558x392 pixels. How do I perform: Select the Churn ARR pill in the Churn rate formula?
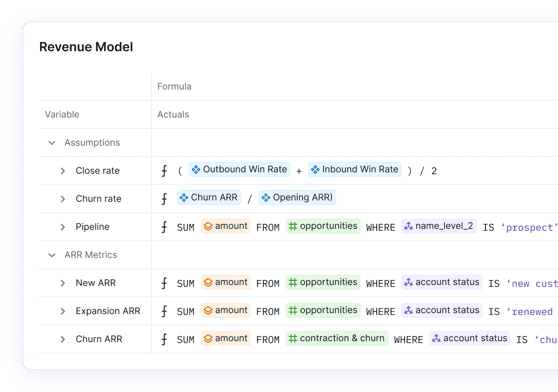tap(209, 197)
